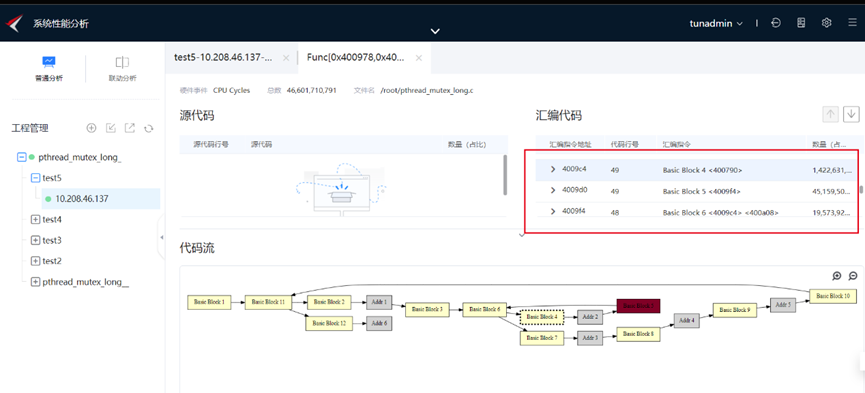Open the hamburger menu in header
This screenshot has width=865, height=393.
tap(852, 23)
